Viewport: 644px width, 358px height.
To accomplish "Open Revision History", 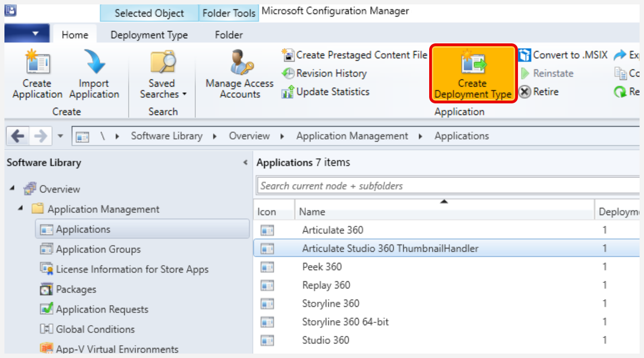I will point(324,73).
